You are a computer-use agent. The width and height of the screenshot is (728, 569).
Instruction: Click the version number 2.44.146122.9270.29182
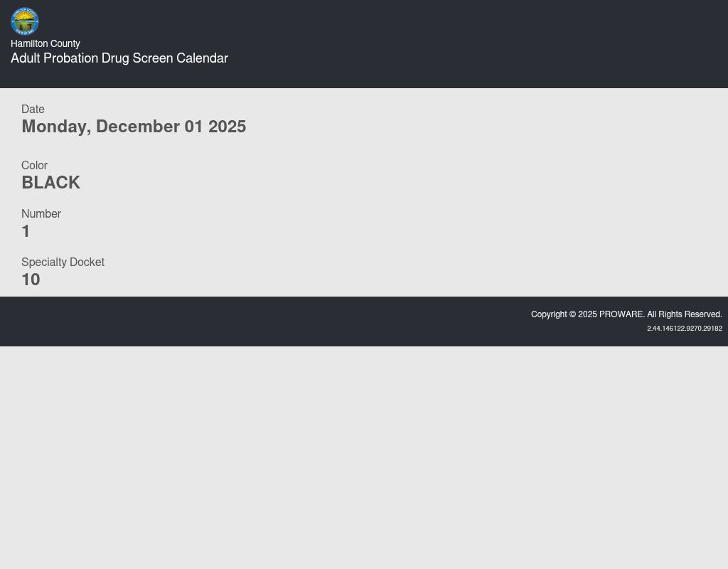(684, 329)
